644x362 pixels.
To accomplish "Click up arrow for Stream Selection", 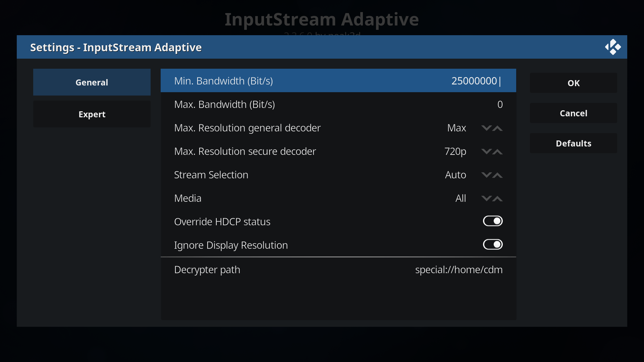I will [x=497, y=175].
